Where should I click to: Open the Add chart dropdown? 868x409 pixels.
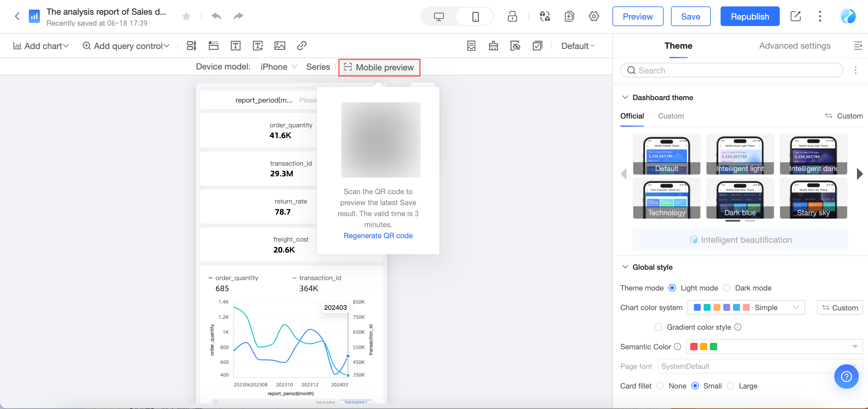(x=41, y=46)
